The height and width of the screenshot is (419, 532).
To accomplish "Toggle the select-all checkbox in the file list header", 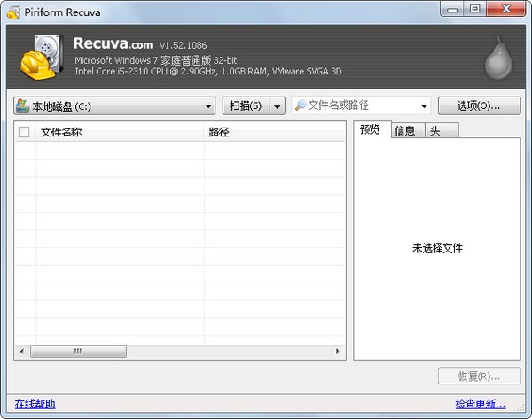I will click(x=24, y=132).
